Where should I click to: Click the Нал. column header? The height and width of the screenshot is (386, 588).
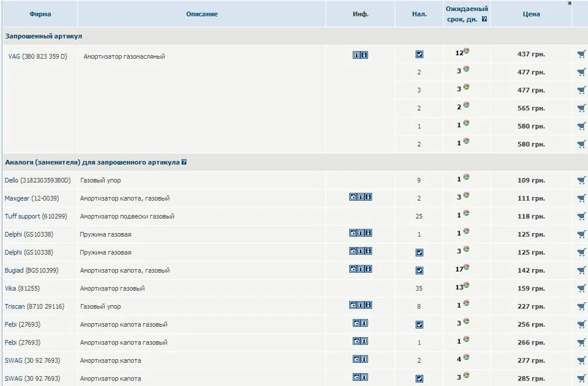point(419,14)
